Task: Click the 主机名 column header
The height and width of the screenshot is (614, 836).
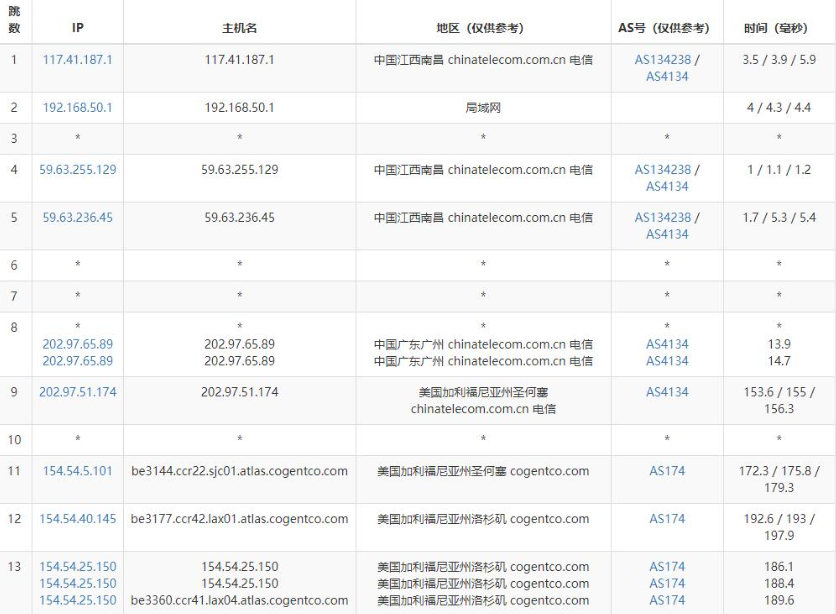Action: click(239, 28)
